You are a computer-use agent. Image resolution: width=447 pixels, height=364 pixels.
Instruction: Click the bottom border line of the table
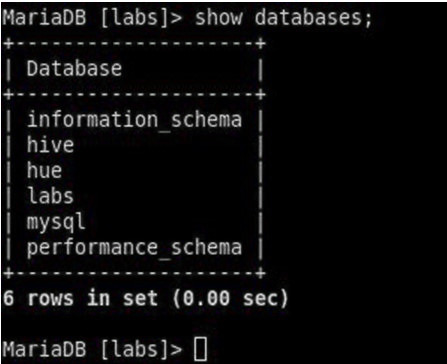click(134, 274)
